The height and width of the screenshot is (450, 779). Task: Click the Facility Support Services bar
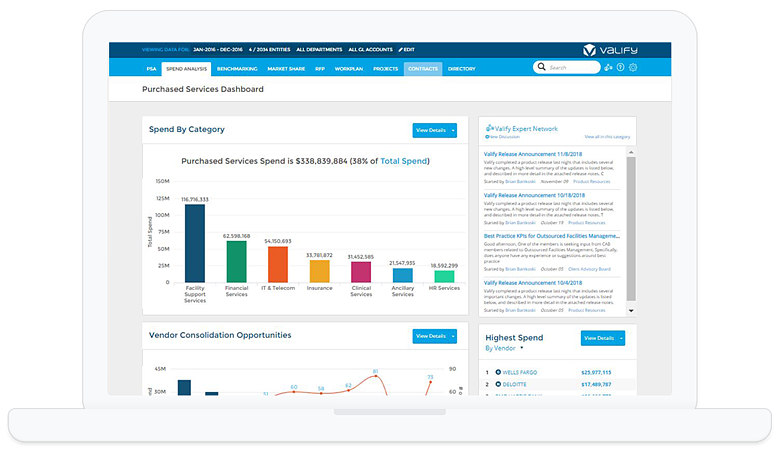[x=195, y=243]
